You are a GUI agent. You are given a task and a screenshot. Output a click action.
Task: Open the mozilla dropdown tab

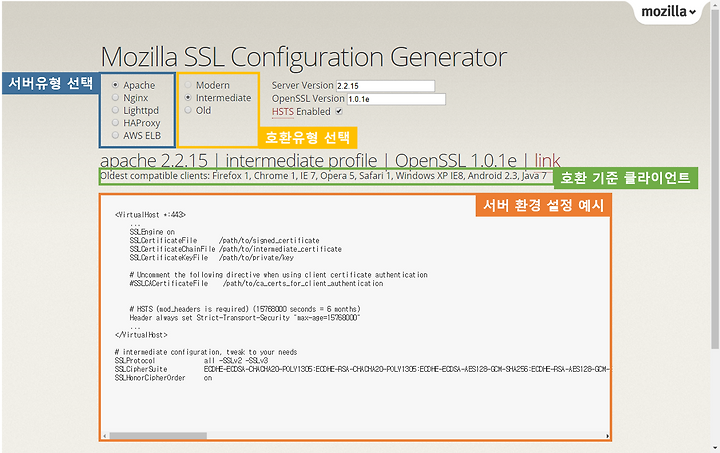pos(668,11)
